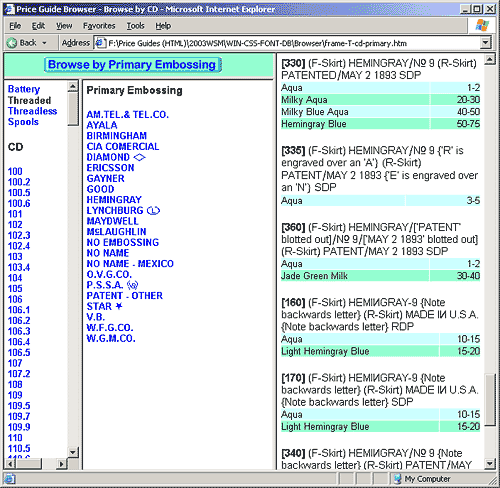500x488 pixels.
Task: Open AYALA embossing link
Action: click(x=102, y=125)
